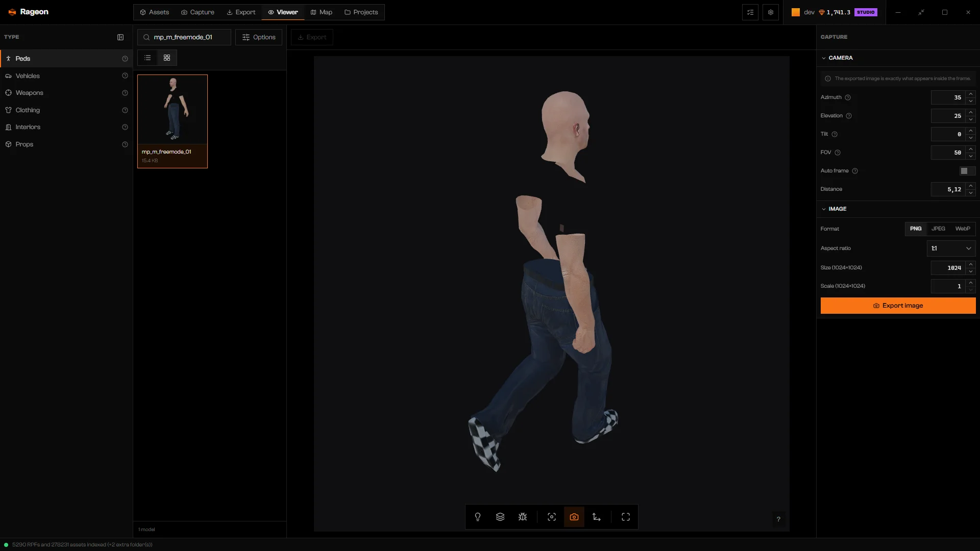
Task: Open the viewer help question mark
Action: 778,519
